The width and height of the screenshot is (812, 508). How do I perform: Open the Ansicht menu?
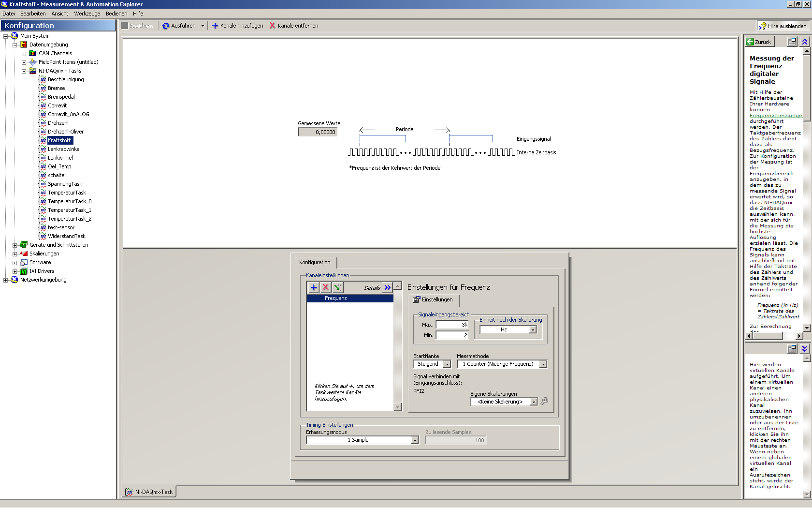click(60, 14)
